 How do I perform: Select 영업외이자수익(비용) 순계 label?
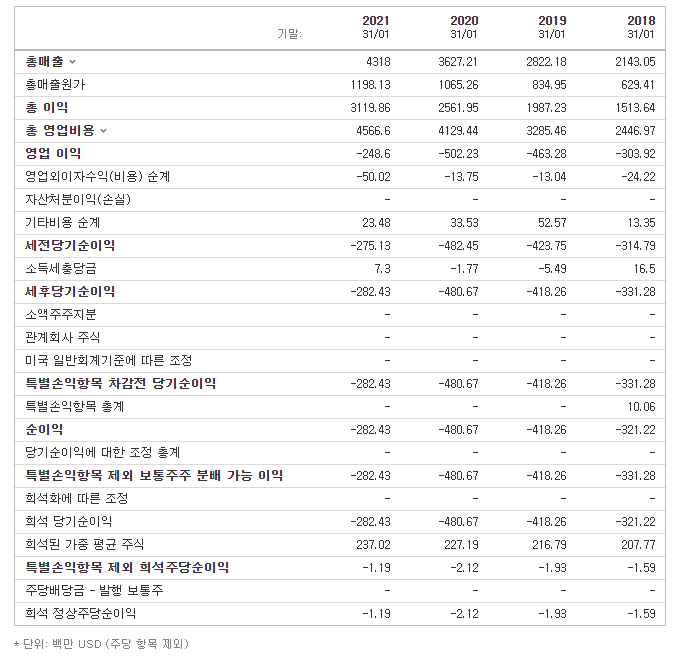point(98,176)
